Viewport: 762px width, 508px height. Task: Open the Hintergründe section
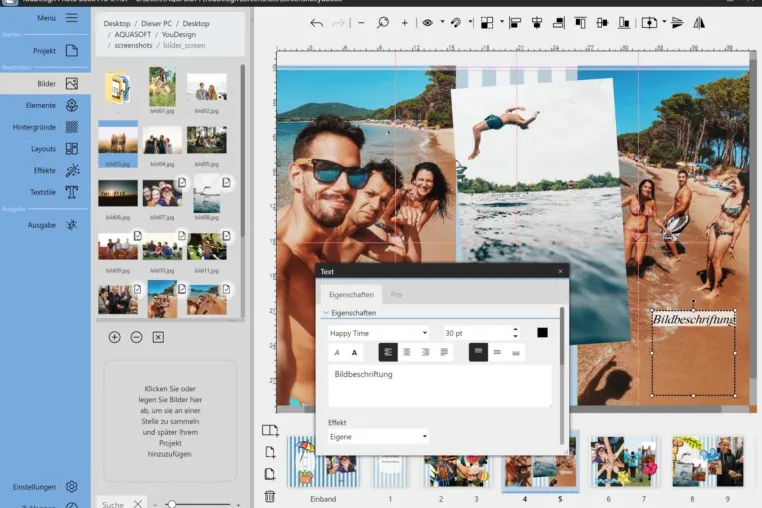45,127
